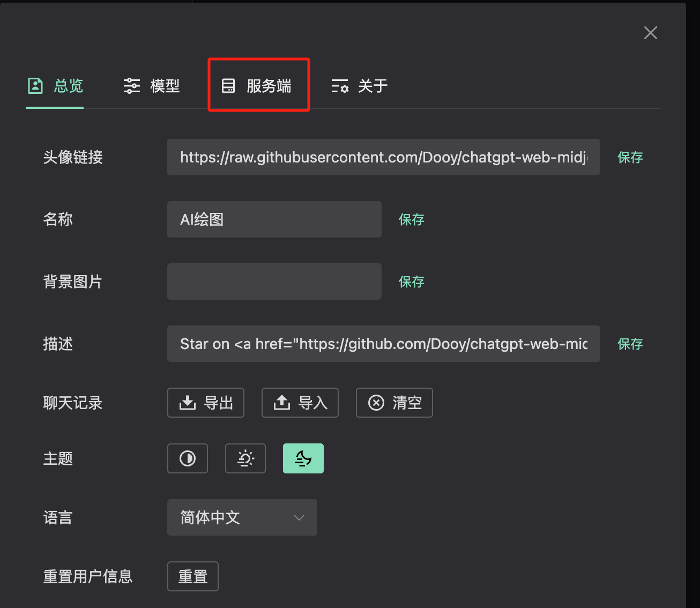Switch to the 模型 (Model) tab
The height and width of the screenshot is (608, 700).
[x=152, y=86]
